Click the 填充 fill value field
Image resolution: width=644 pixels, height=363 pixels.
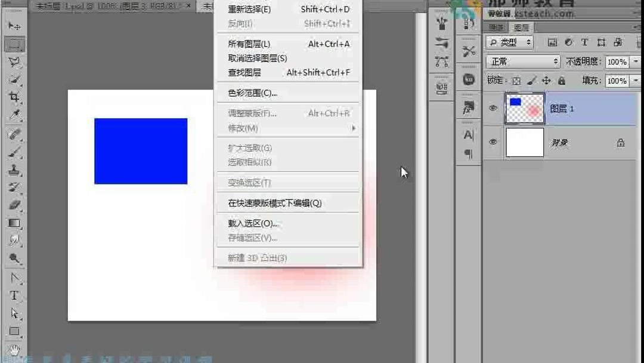pyautogui.click(x=617, y=81)
